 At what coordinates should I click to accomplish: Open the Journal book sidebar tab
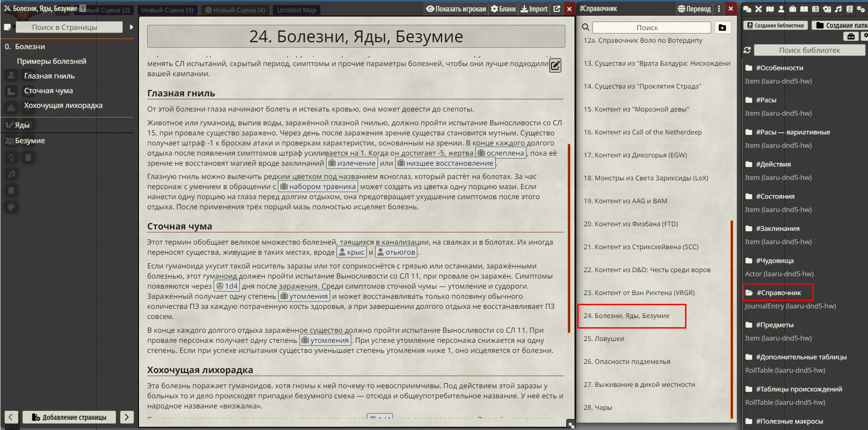coord(804,9)
